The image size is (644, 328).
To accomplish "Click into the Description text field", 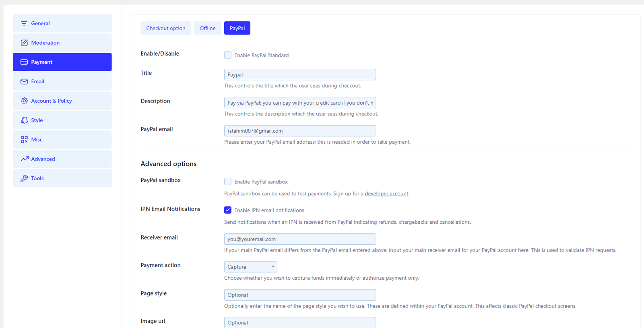I will click(x=300, y=103).
